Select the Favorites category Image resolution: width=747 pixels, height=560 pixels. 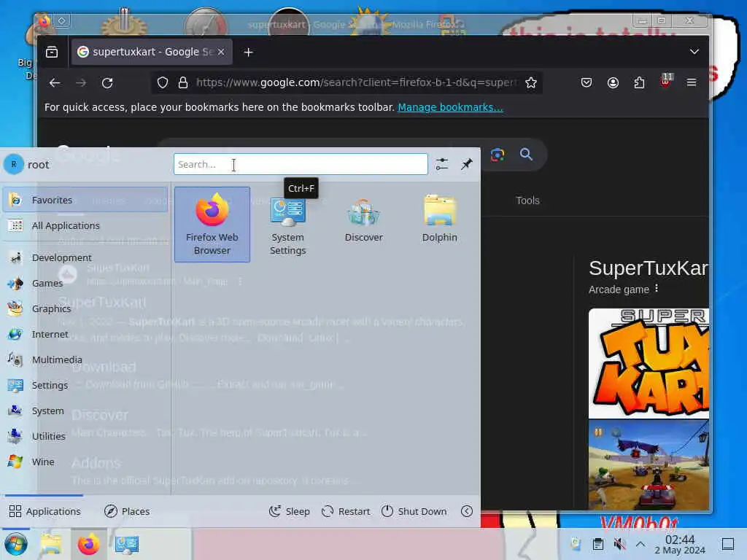point(85,200)
